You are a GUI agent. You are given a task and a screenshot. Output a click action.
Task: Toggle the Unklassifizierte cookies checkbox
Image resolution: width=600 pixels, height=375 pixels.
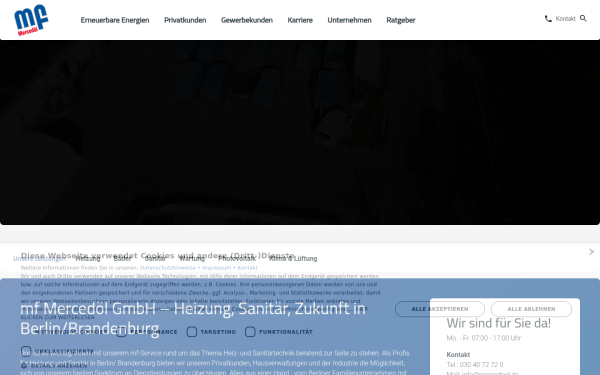click(x=26, y=351)
